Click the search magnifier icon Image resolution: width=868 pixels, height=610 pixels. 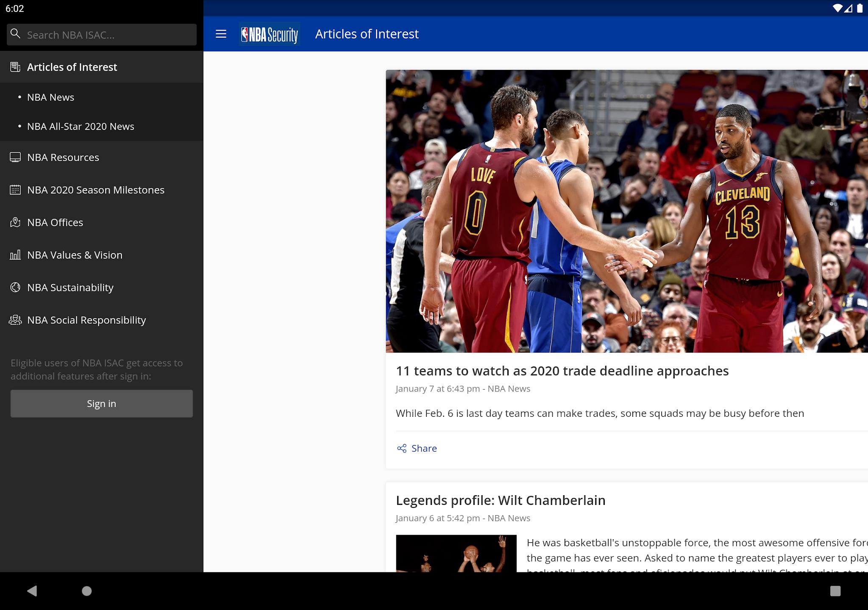click(x=15, y=34)
